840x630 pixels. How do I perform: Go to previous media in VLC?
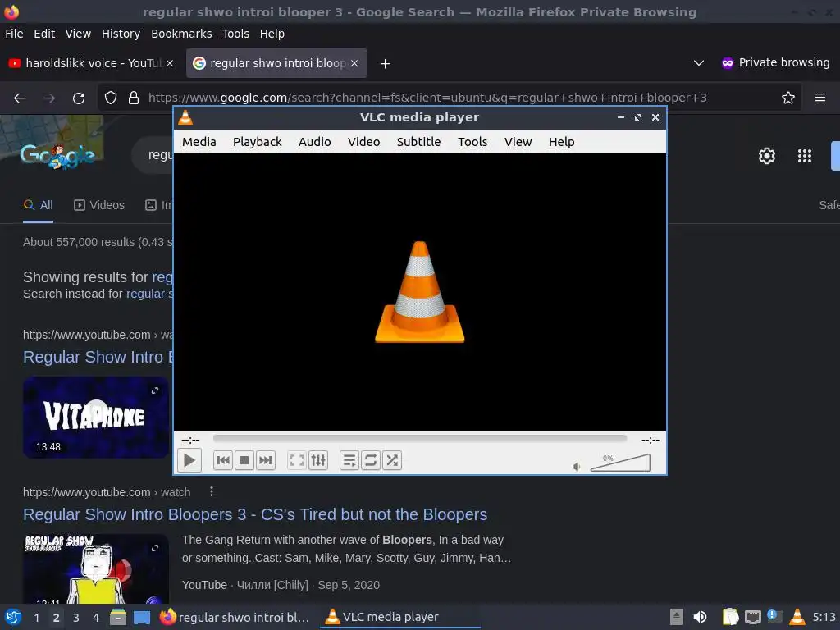[x=223, y=460]
